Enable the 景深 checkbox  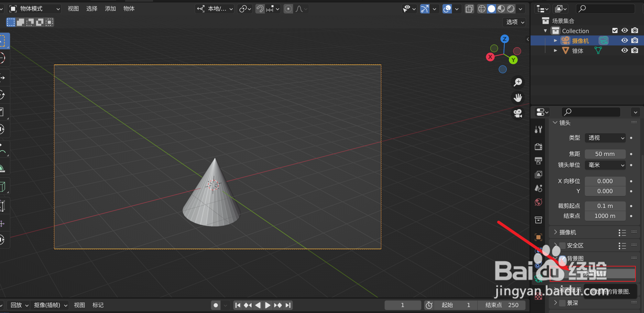point(563,303)
